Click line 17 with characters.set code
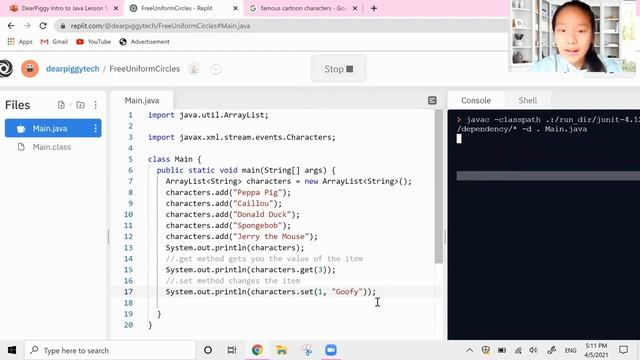This screenshot has width=640, height=360. (271, 292)
